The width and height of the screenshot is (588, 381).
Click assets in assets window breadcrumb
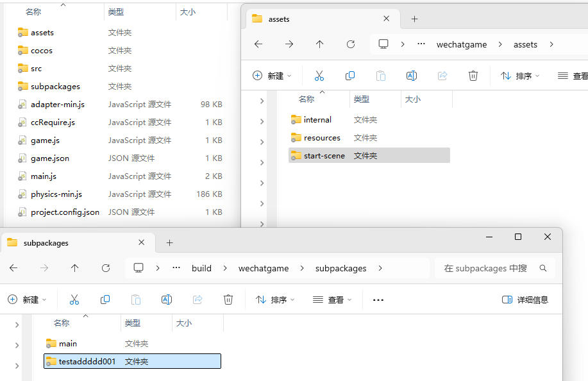tap(525, 45)
